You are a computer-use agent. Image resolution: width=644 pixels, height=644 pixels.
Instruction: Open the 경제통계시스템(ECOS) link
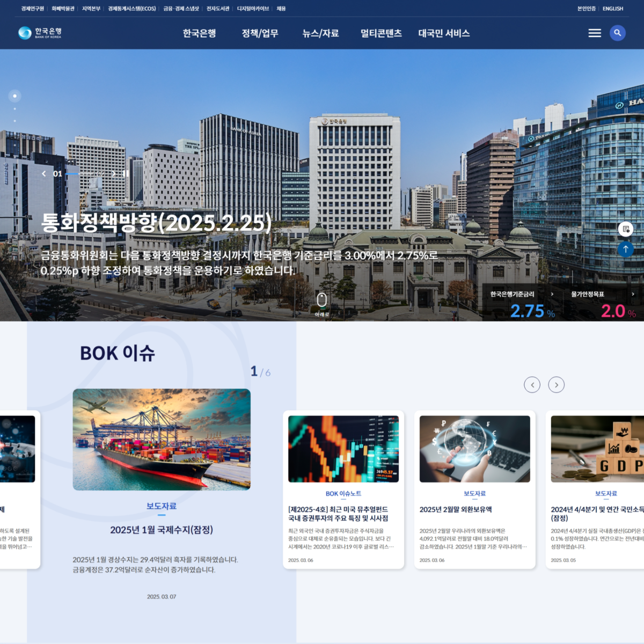[132, 9]
